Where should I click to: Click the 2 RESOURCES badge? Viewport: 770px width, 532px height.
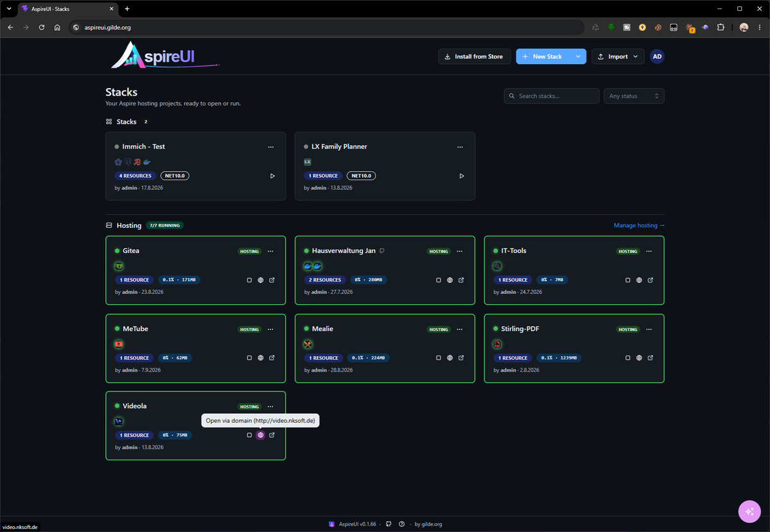point(325,280)
